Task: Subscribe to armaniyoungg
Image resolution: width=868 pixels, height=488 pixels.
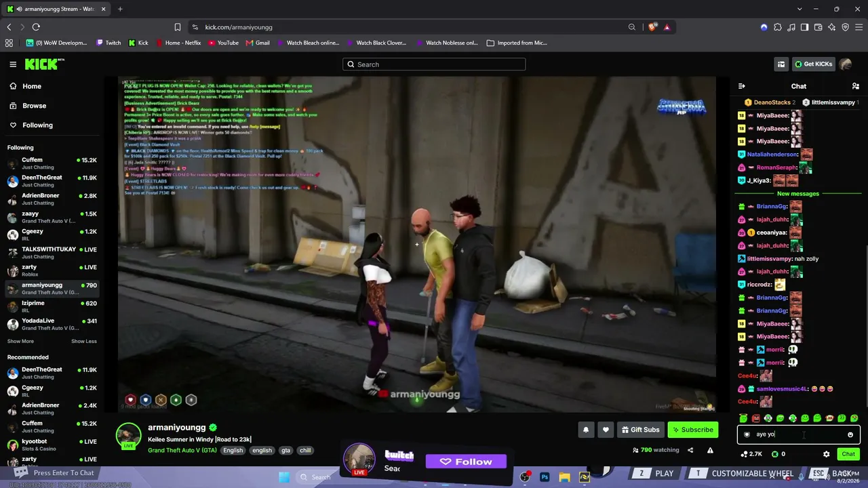Action: point(692,430)
